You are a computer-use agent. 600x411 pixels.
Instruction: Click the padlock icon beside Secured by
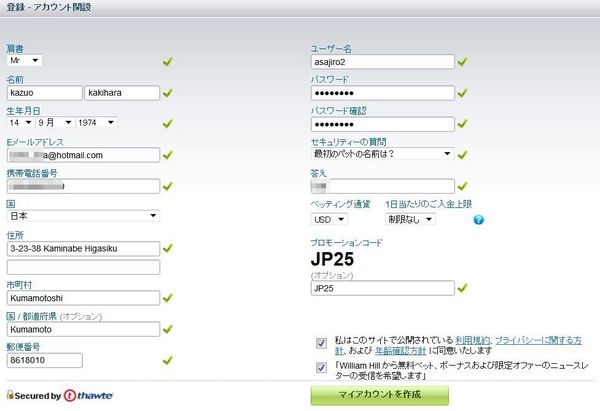click(x=10, y=395)
